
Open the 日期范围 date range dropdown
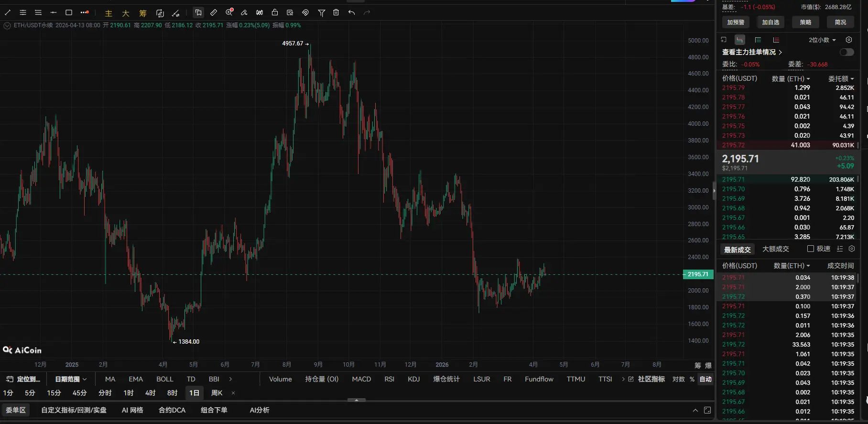coord(71,379)
